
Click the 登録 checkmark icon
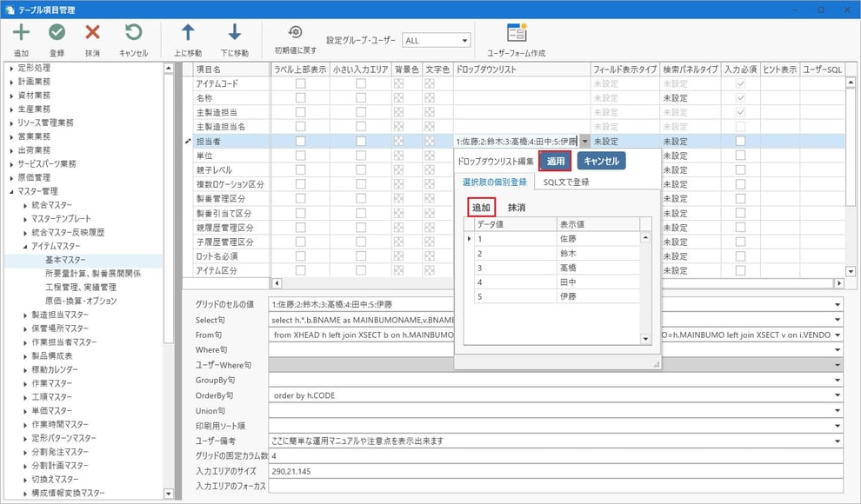click(x=57, y=33)
